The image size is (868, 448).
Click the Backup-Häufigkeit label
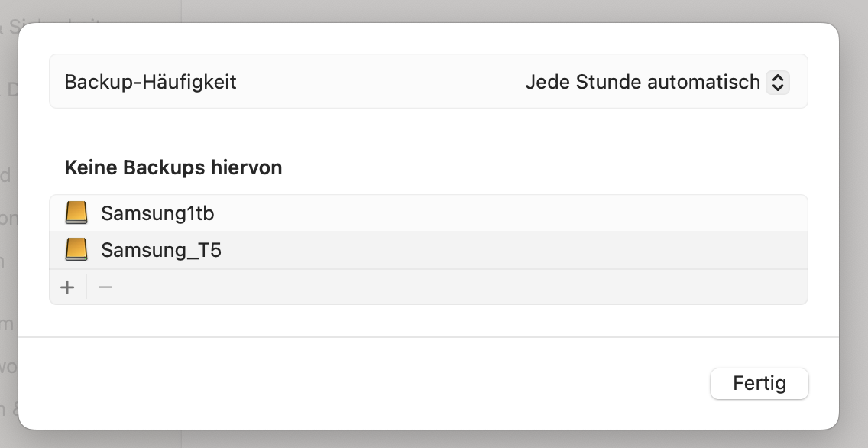point(151,82)
